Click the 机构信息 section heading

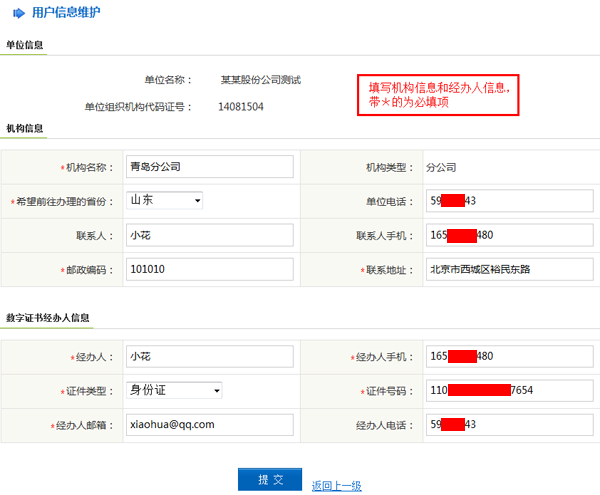click(x=24, y=129)
